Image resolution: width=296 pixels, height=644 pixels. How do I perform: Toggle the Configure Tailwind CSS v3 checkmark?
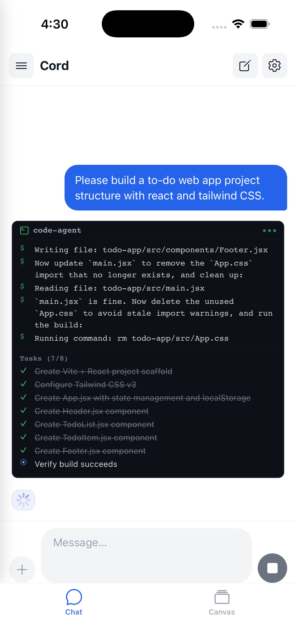[24, 384]
